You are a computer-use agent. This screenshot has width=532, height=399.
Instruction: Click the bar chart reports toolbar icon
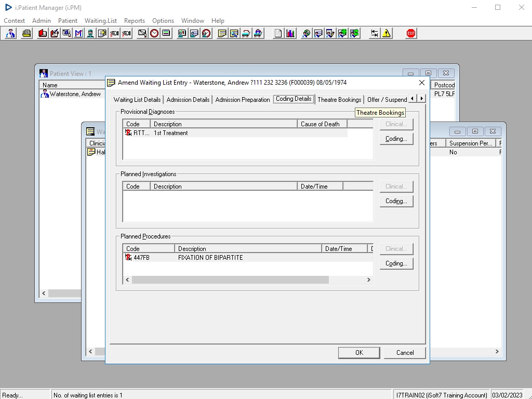coord(290,33)
